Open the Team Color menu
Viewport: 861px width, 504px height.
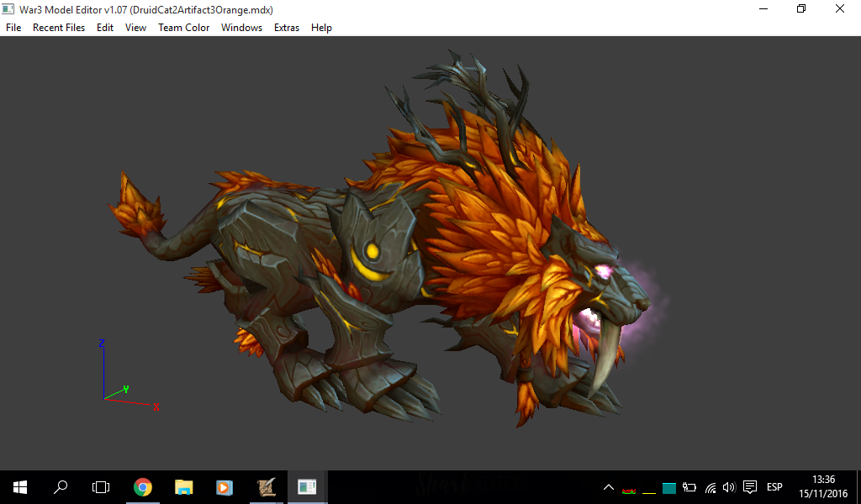[184, 28]
